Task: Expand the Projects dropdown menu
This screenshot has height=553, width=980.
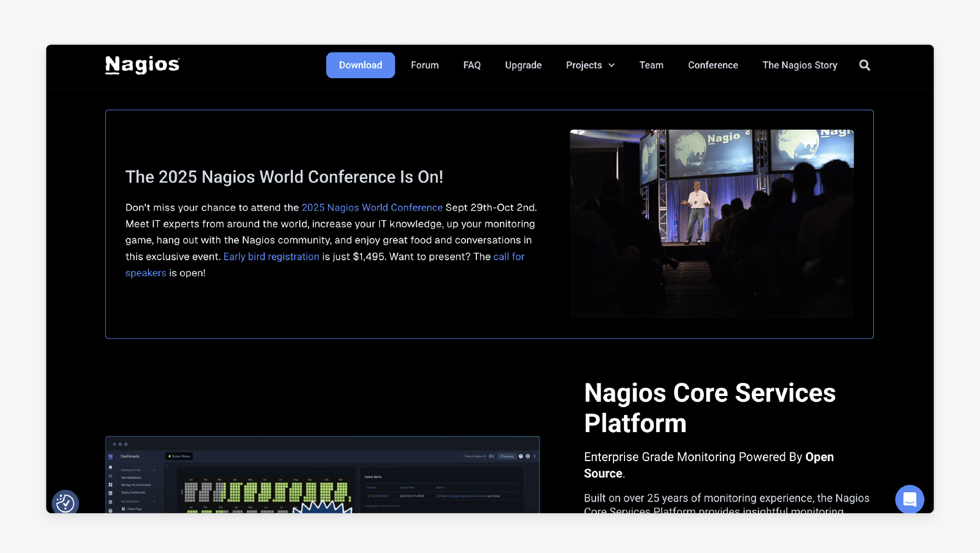Action: [591, 65]
